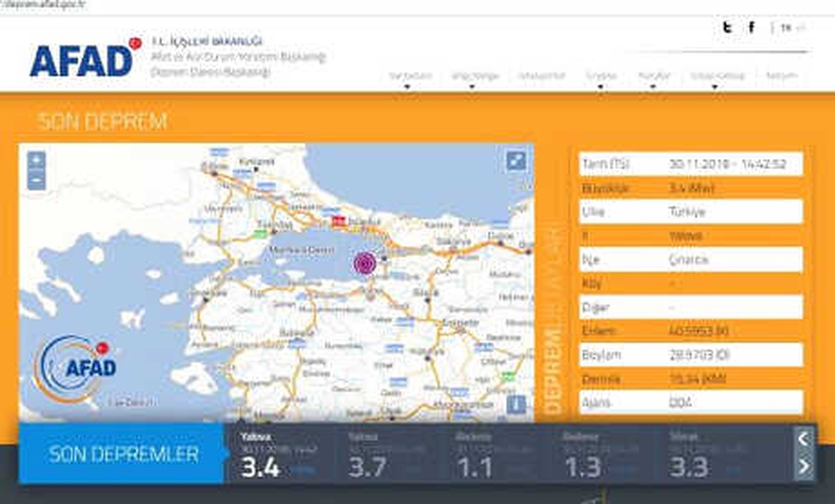Screen dimensions: 835x504
Task: Click the Derinlik value 15.34 (KM)
Action: [x=698, y=378]
